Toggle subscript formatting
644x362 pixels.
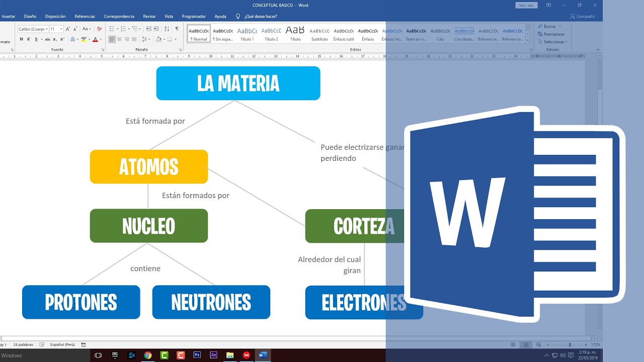pos(54,39)
